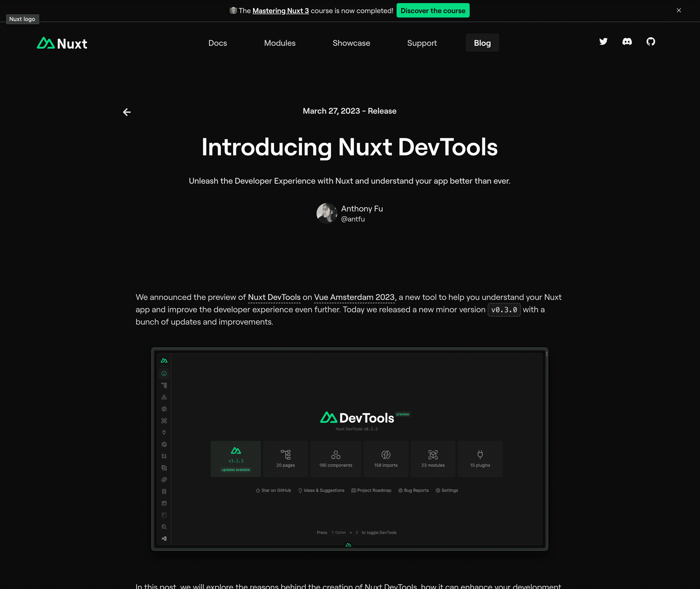Open the Imports bolt icon in DevTools sidebar
Image resolution: width=700 pixels, height=589 pixels.
coord(164,409)
